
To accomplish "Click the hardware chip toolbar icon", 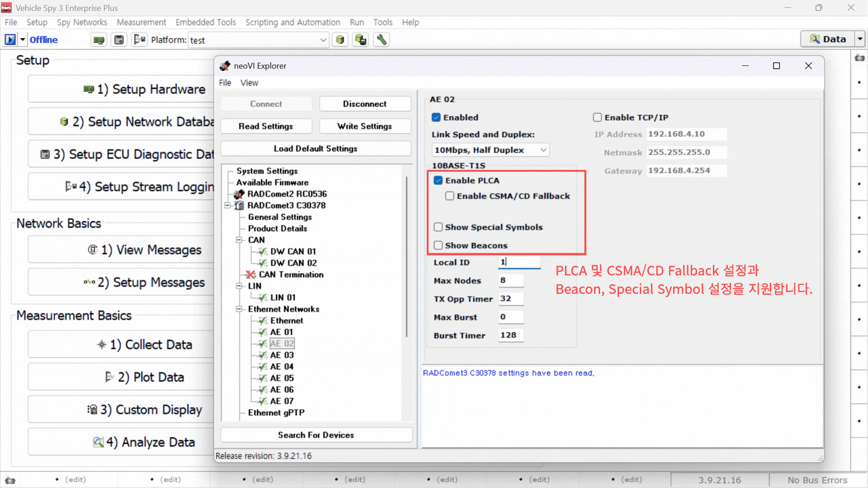I will point(99,40).
